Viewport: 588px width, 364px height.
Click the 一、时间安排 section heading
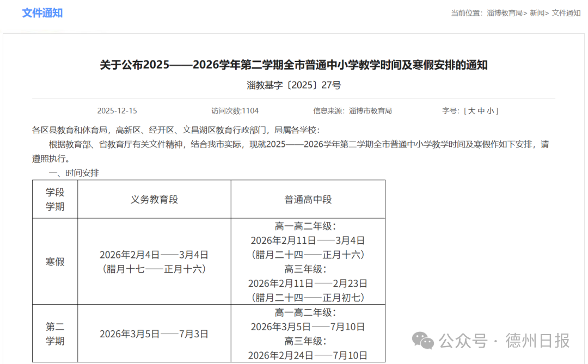74,173
